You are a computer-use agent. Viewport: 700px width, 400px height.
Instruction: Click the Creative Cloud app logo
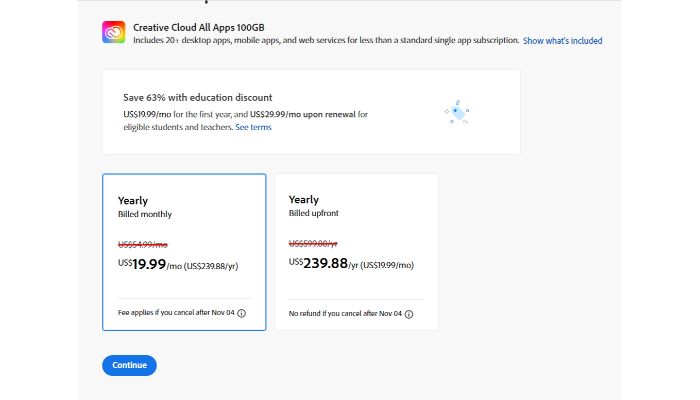113,33
